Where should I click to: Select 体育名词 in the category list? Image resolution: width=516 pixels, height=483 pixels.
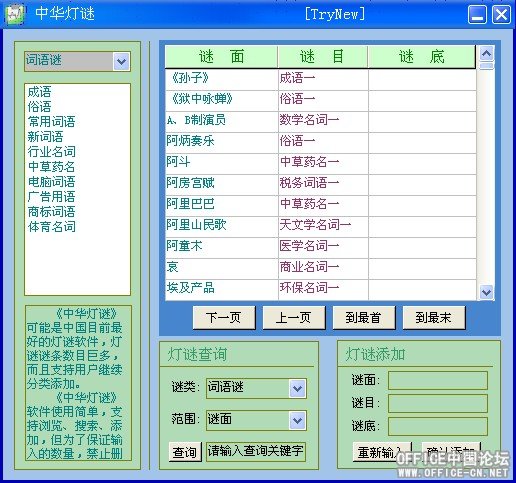click(x=52, y=227)
